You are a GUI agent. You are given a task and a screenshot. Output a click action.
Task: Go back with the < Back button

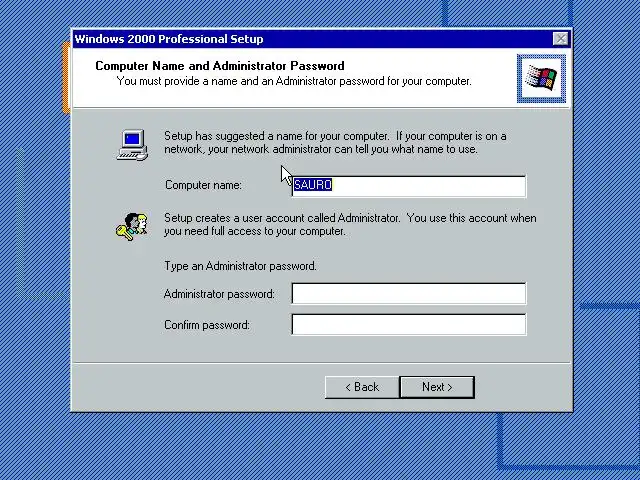point(362,387)
